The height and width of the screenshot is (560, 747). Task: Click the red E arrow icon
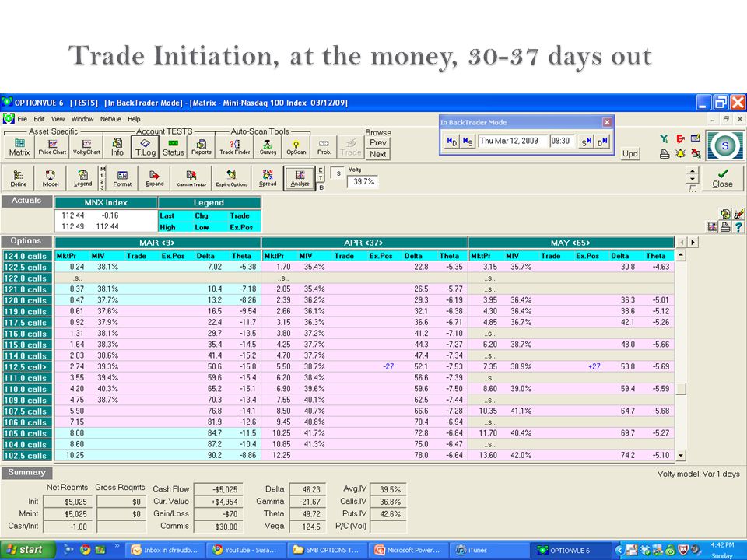pyautogui.click(x=680, y=139)
